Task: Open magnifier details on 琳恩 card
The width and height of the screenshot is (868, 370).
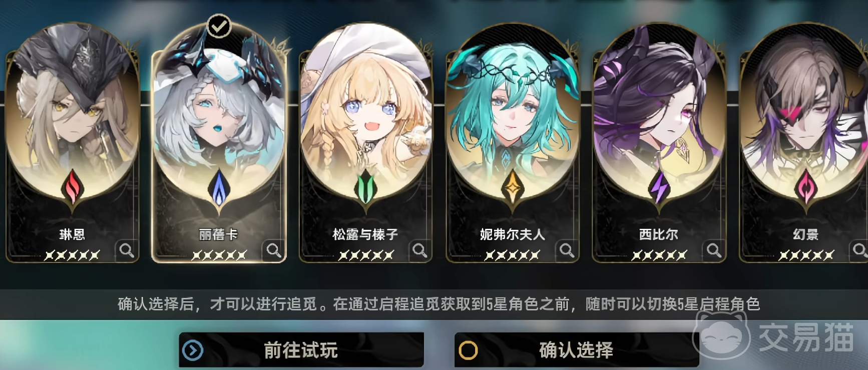Action: click(127, 250)
